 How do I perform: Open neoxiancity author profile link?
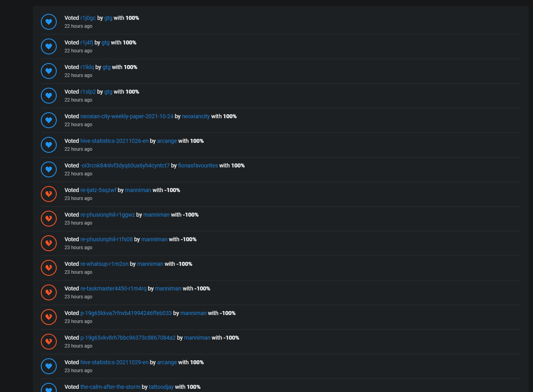pyautogui.click(x=196, y=116)
